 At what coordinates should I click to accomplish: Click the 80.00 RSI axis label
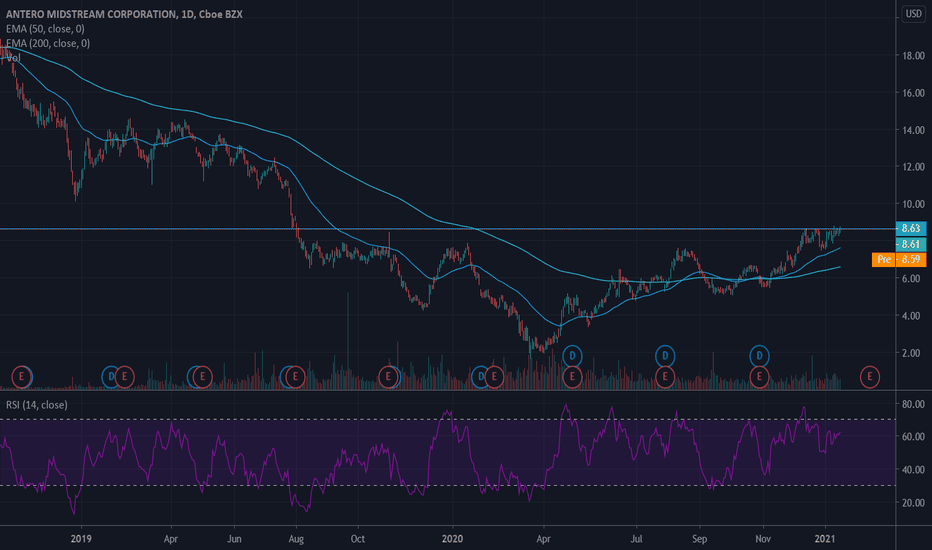coord(914,404)
